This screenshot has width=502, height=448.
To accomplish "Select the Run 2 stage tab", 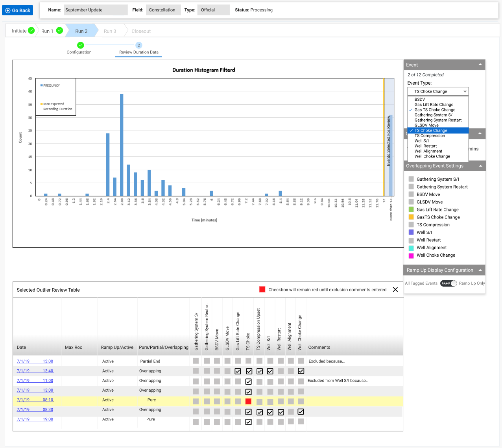I will [x=81, y=31].
